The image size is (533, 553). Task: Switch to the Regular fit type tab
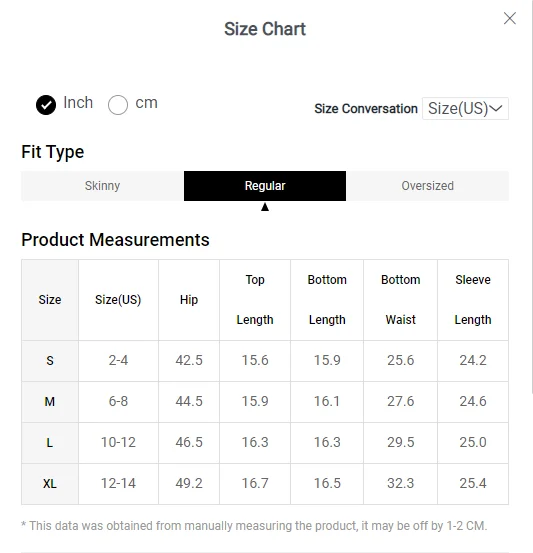[265, 186]
